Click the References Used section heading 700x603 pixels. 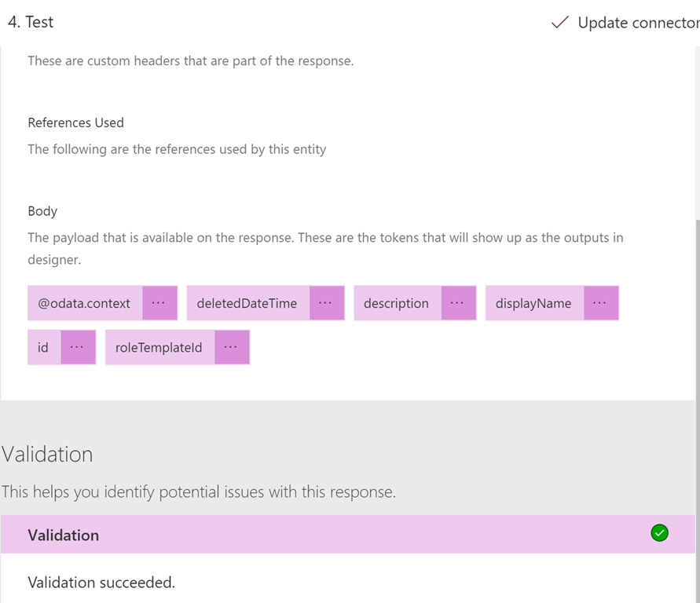[76, 122]
